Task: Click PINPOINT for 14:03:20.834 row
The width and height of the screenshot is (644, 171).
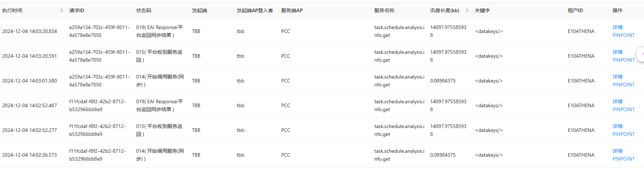Action: pos(624,35)
